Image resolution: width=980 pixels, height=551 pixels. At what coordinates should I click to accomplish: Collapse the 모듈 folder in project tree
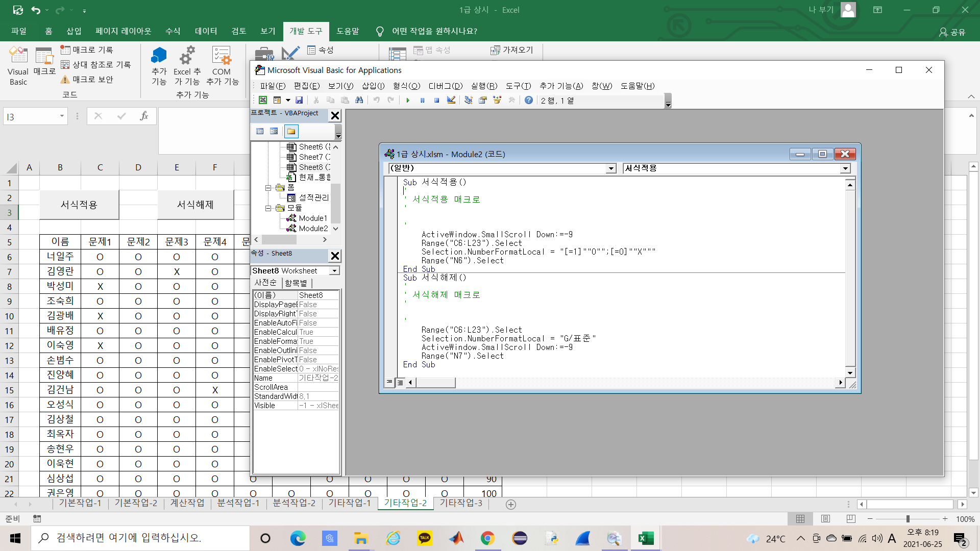(268, 208)
